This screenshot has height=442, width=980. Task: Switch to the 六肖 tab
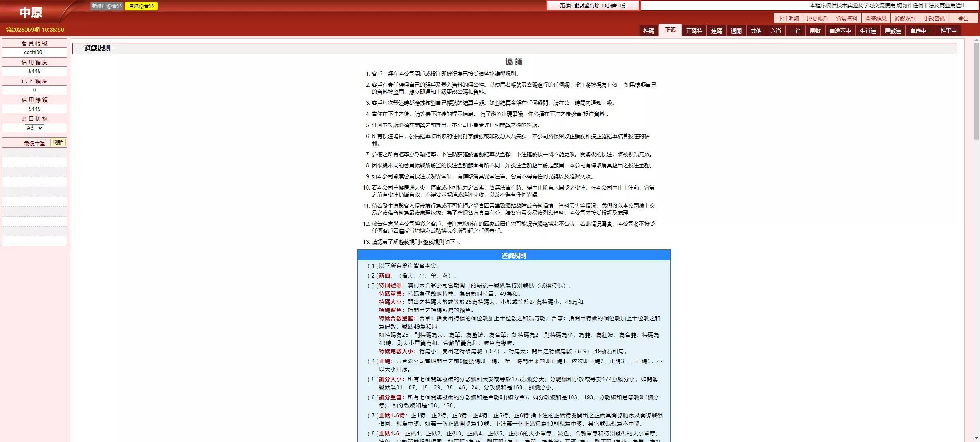(x=775, y=30)
